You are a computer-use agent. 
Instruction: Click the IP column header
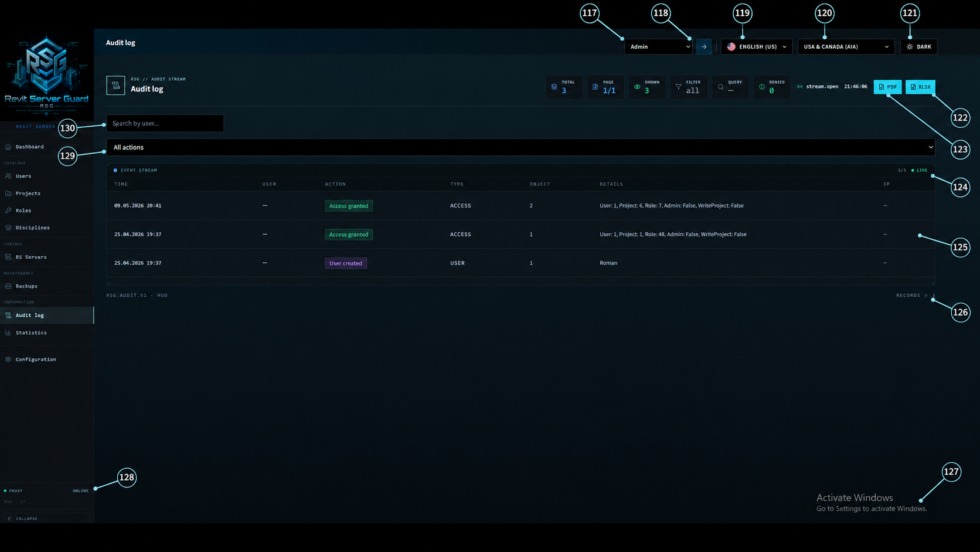tap(886, 184)
